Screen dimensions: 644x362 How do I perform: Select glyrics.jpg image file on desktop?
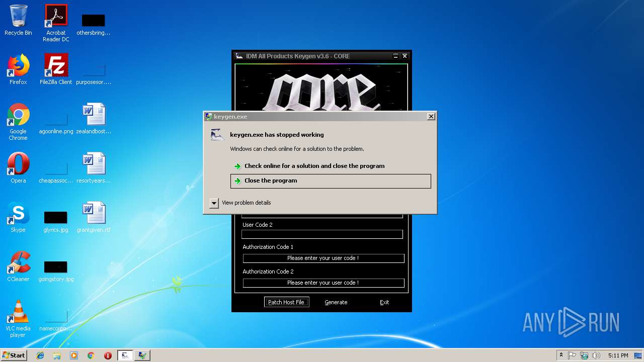(56, 222)
